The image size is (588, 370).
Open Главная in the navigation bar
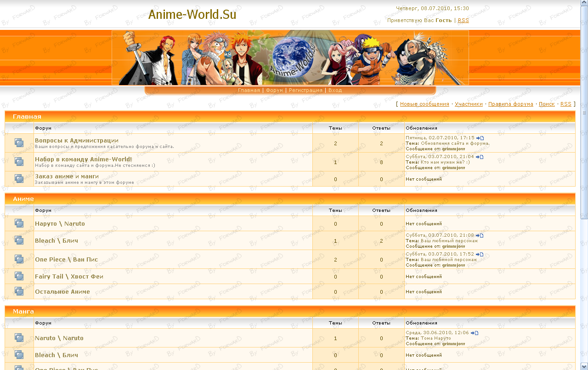tap(249, 90)
